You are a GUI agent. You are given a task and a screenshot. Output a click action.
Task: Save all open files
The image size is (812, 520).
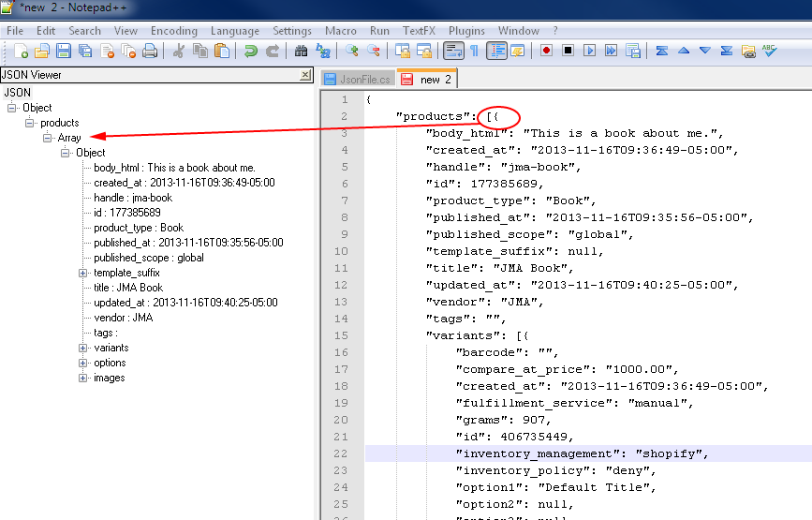pos(85,51)
